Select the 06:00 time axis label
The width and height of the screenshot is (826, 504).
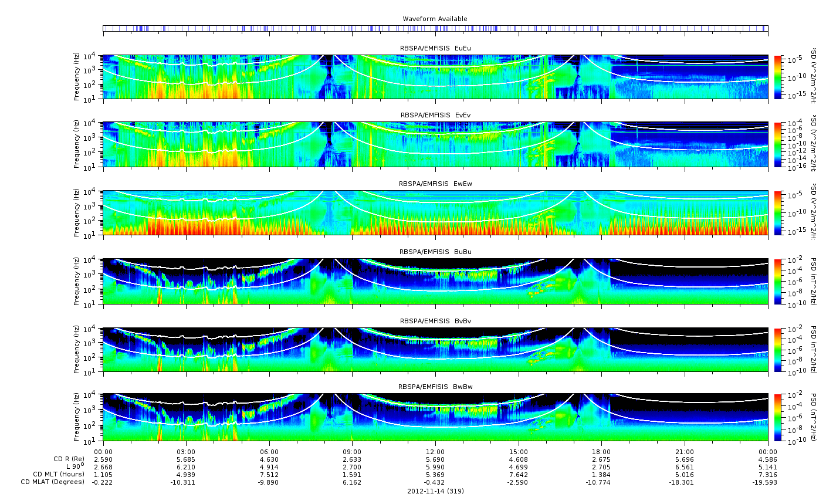tap(269, 452)
